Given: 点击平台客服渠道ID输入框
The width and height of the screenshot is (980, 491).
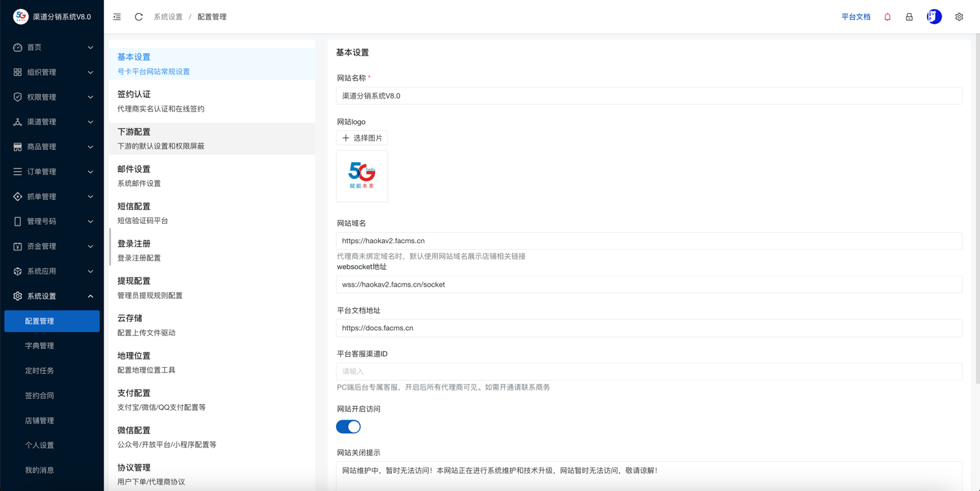Looking at the screenshot, I should [649, 371].
